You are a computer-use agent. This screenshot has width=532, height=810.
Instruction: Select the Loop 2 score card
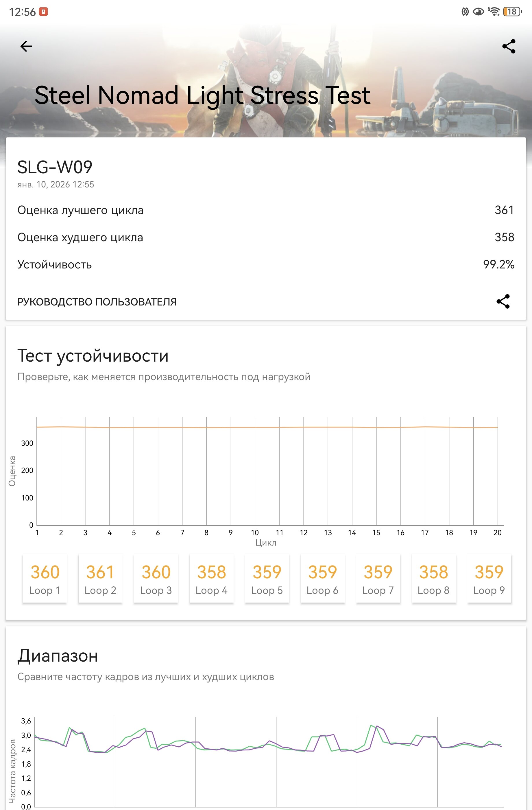coord(100,578)
